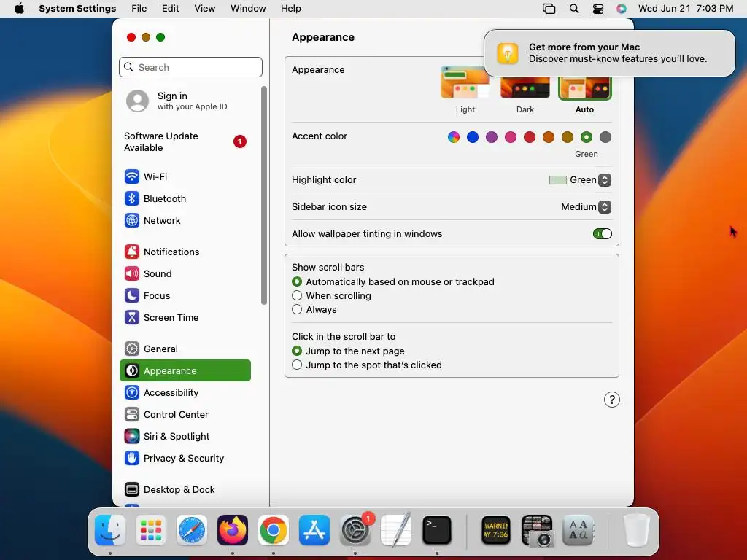
Task: Click the Siri icon in menu bar
Action: (x=622, y=9)
